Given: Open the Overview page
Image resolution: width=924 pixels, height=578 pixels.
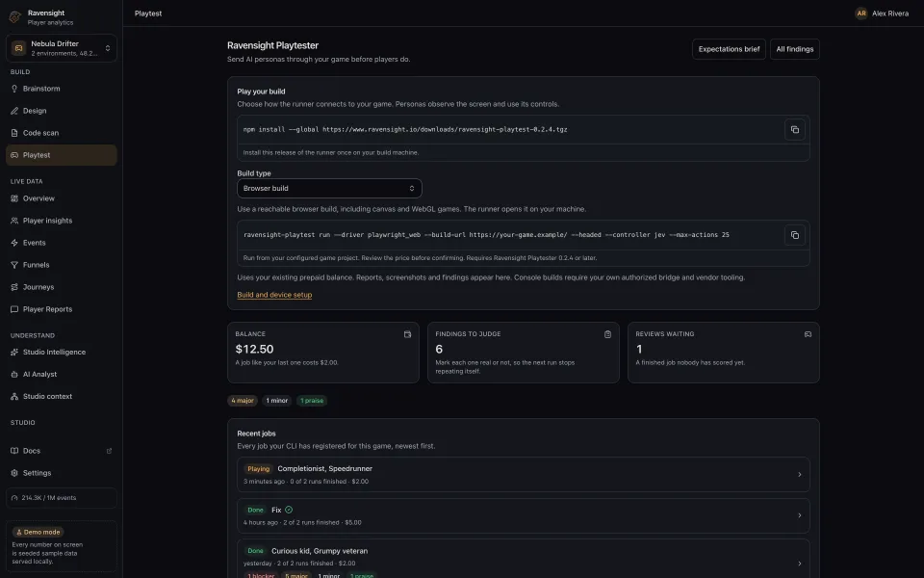Looking at the screenshot, I should point(62,198).
